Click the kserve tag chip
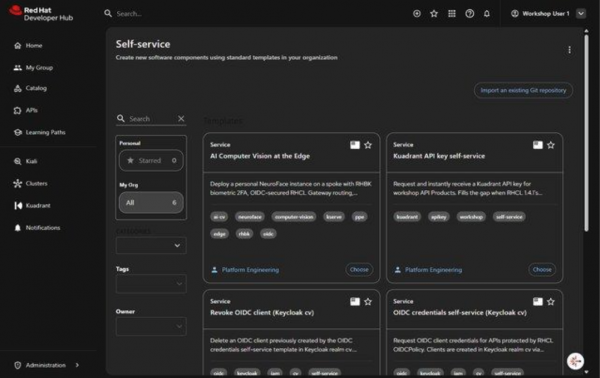Screen dimensions: 600x378 (x=334, y=217)
